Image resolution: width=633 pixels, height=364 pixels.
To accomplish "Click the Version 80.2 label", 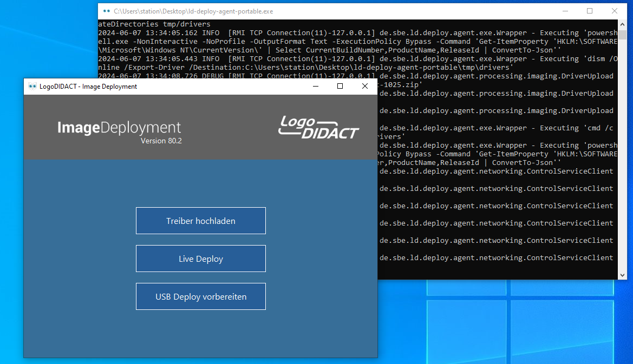I will [161, 141].
